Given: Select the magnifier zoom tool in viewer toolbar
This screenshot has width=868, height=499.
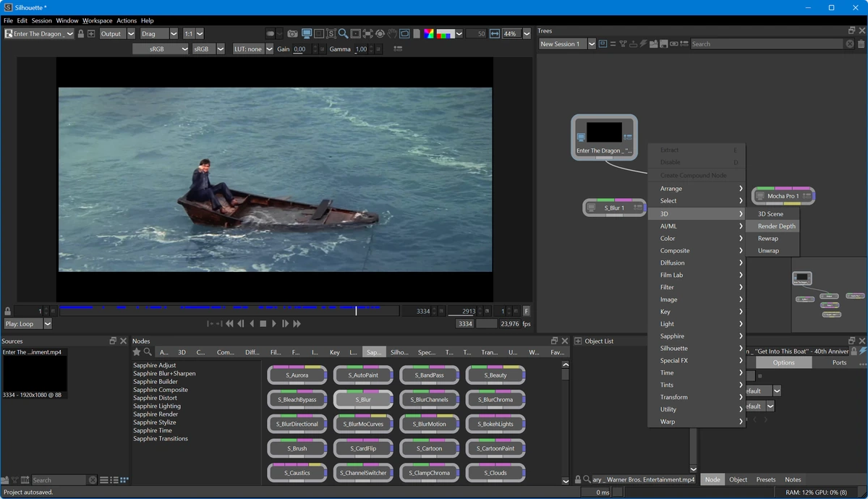Looking at the screenshot, I should click(x=344, y=33).
